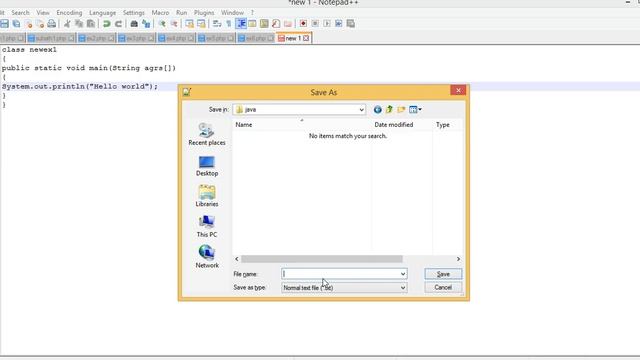Click Zoom In icon in Notepad++ toolbar
Viewport: 640px width, 360px height.
(x=162, y=24)
